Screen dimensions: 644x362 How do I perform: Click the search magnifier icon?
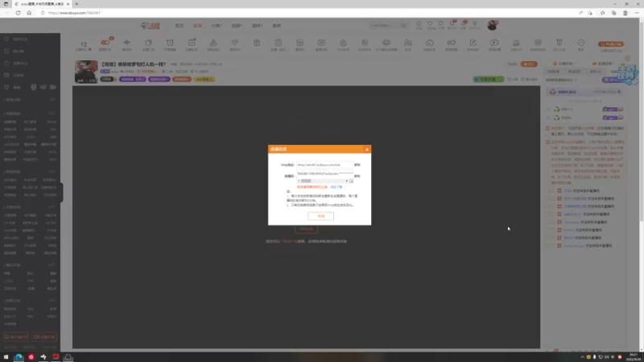(x=403, y=26)
